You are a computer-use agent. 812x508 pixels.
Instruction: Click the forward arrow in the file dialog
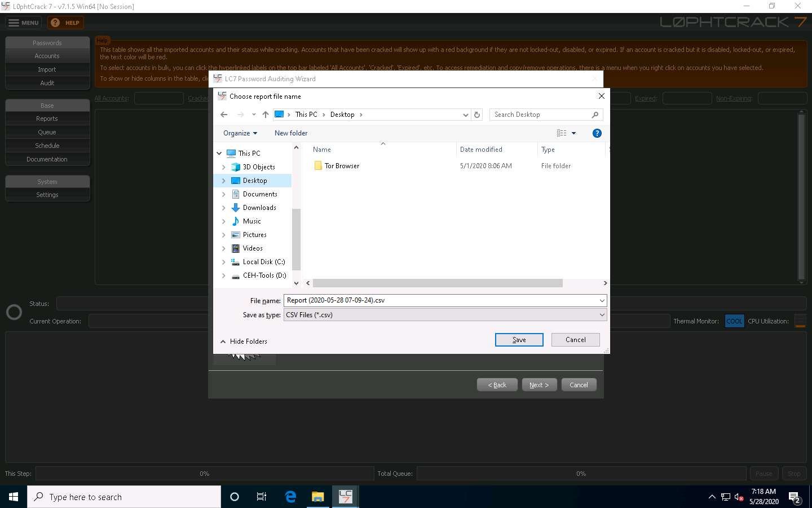241,115
